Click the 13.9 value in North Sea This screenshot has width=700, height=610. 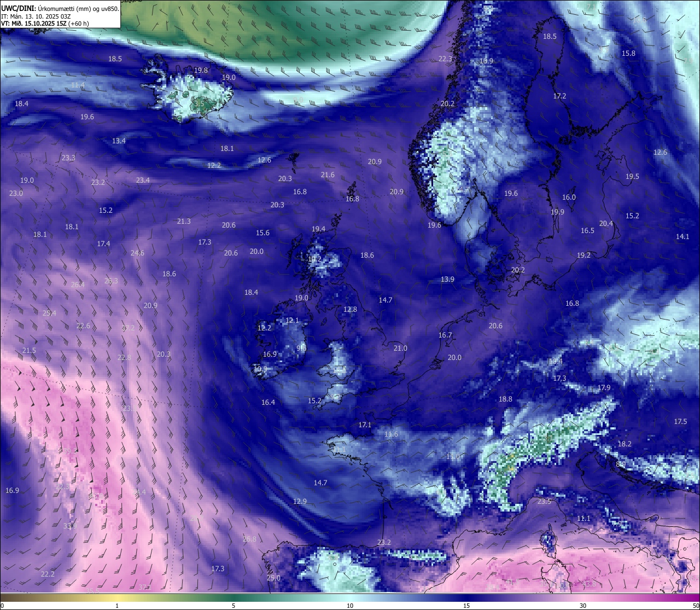(x=447, y=280)
